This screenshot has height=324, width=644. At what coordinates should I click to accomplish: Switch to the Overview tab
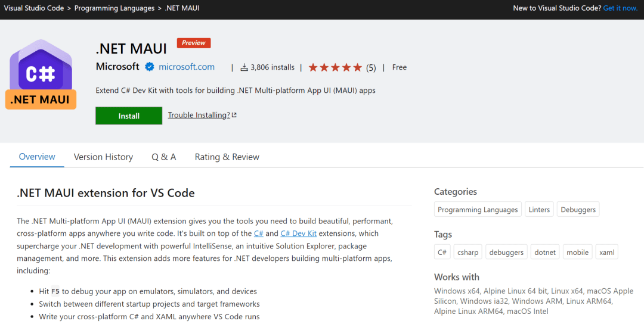pyautogui.click(x=37, y=157)
